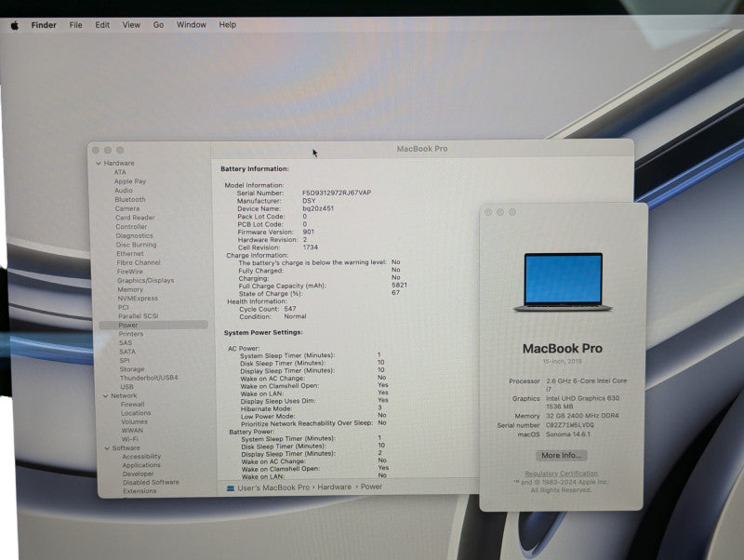Select USB in the sidebar

click(126, 387)
